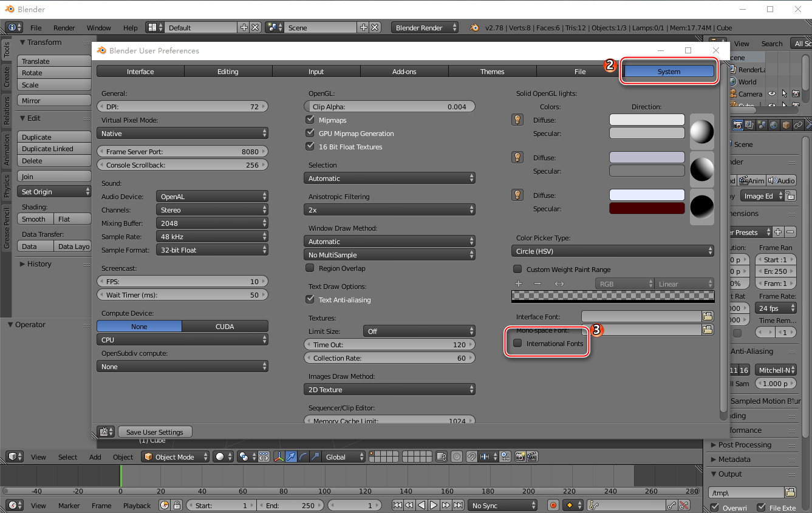Image resolution: width=812 pixels, height=513 pixels.
Task: Click the record button in the timeline header
Action: pyautogui.click(x=553, y=505)
